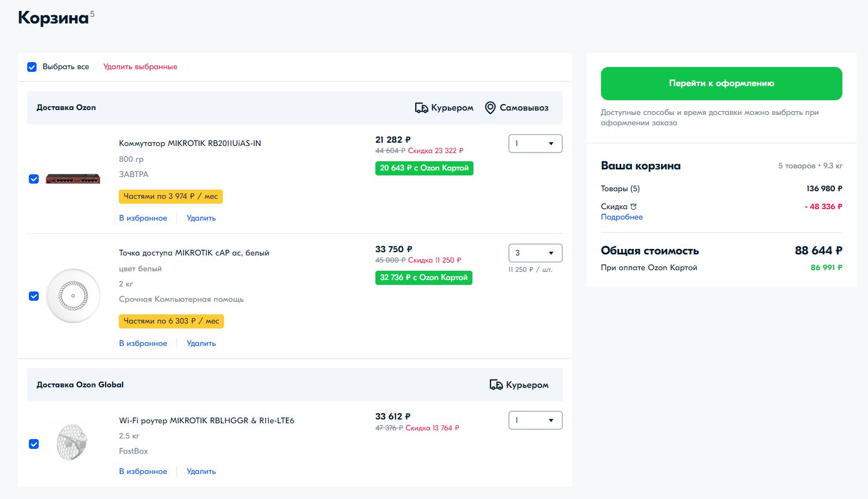Image resolution: width=868 pixels, height=499 pixels.
Task: Click the Частями по 6 303 ₽ / мес badge
Action: click(x=171, y=321)
